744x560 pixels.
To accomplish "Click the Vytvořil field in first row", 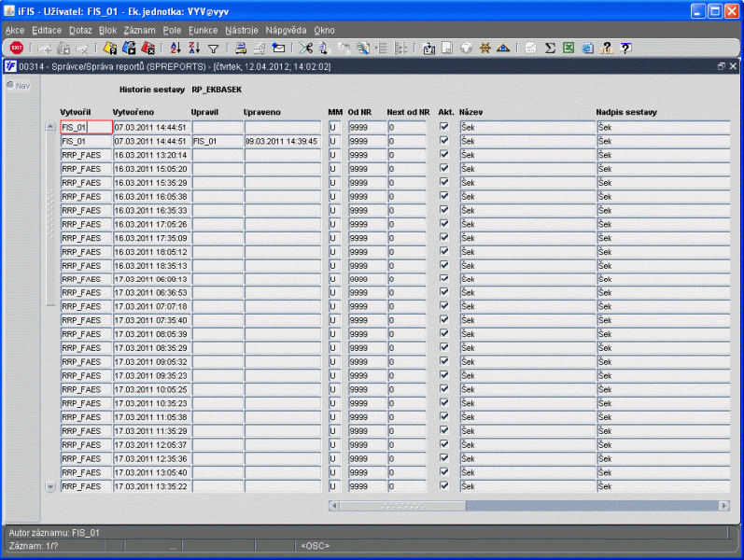I will (x=87, y=127).
